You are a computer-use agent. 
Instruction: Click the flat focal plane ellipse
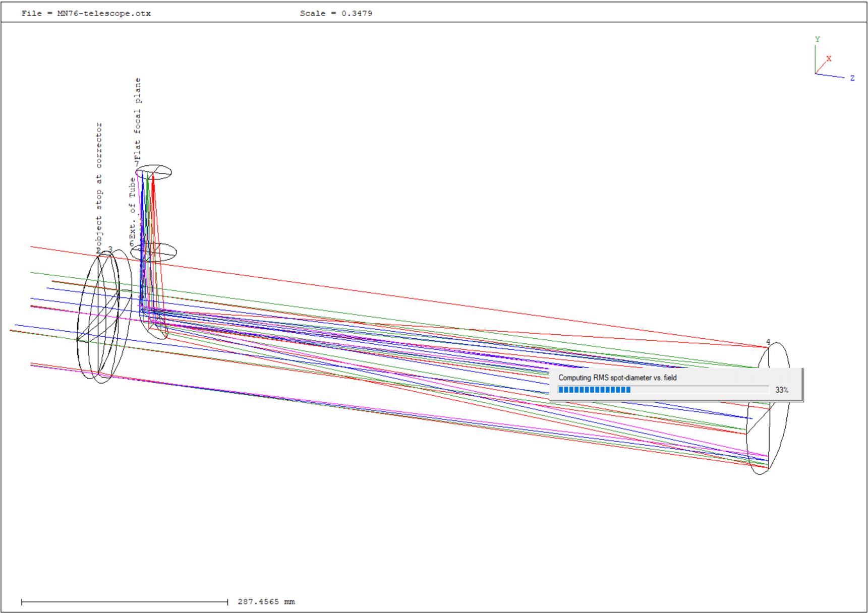pos(154,172)
